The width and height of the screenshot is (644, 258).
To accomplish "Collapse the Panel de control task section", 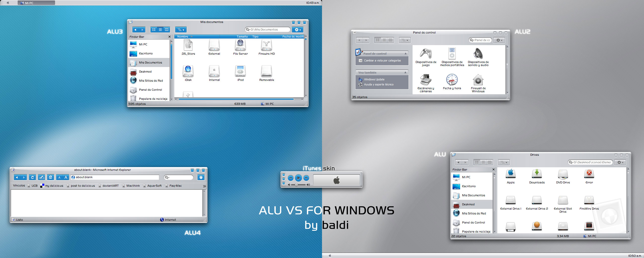I will tap(406, 54).
